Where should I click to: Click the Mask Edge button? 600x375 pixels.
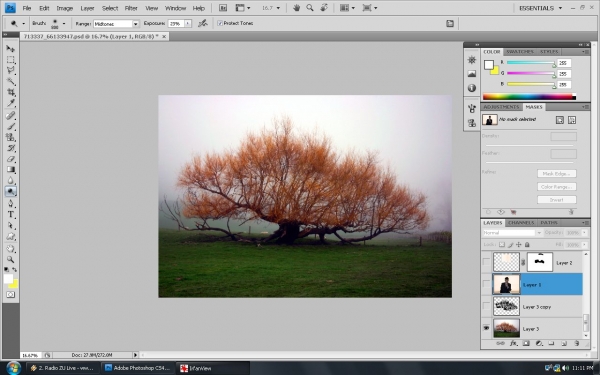[x=557, y=174]
